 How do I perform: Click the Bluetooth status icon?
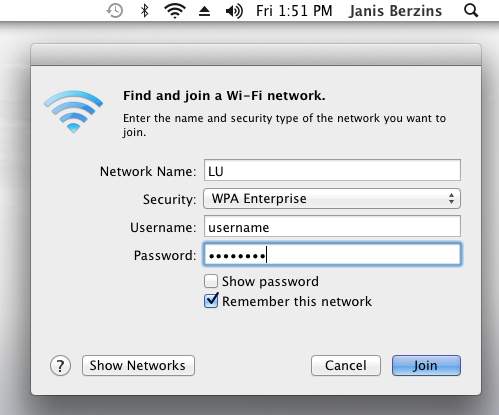click(144, 11)
